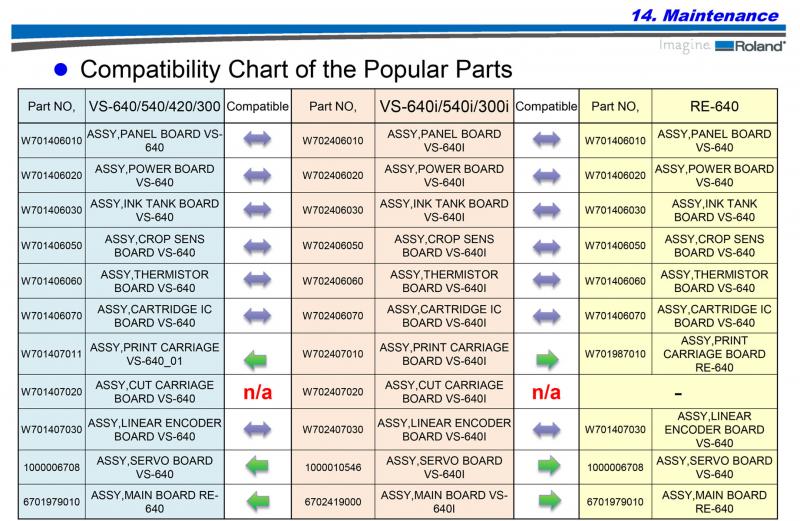Click part number 6702419000
The width and height of the screenshot is (800, 521).
pos(333,502)
